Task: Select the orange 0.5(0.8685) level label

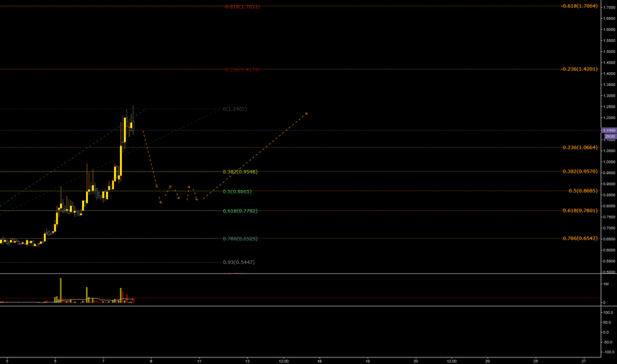Action: click(583, 191)
